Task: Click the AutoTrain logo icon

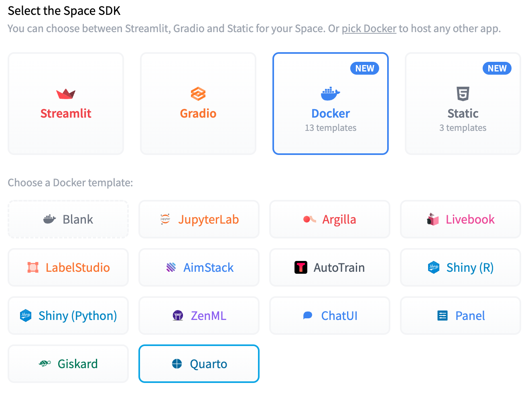Action: 301,267
